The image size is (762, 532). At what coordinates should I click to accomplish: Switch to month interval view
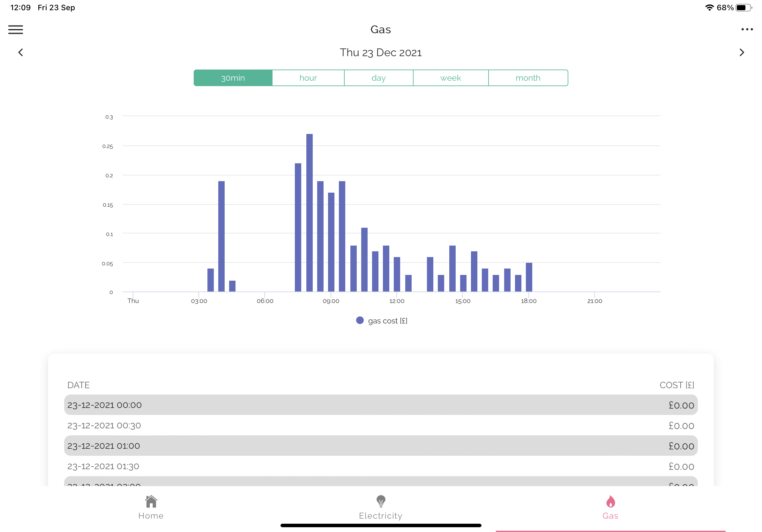[528, 78]
